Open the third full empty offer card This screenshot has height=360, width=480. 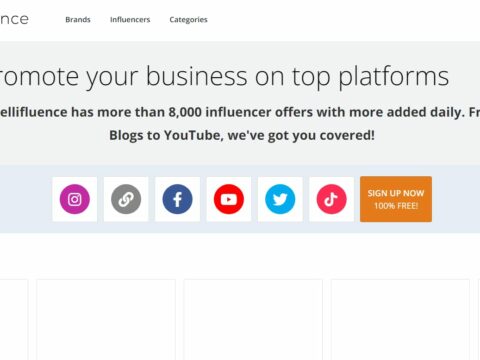pyautogui.click(x=400, y=319)
